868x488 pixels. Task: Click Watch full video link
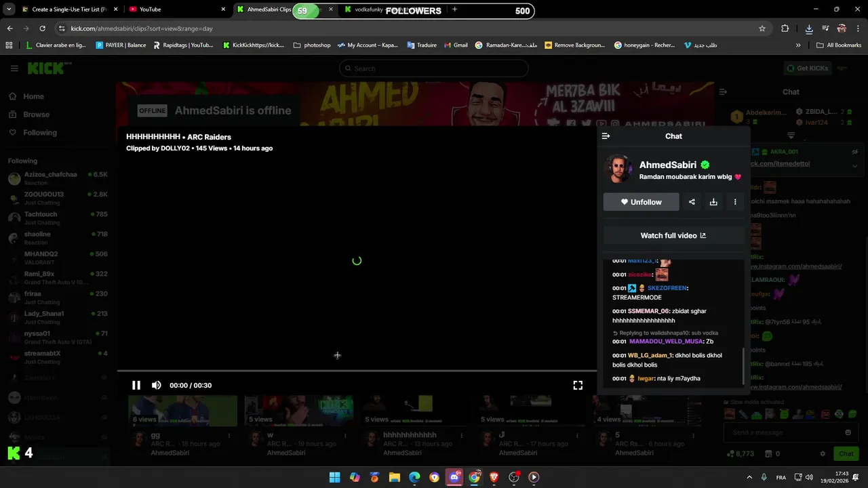[x=673, y=235]
